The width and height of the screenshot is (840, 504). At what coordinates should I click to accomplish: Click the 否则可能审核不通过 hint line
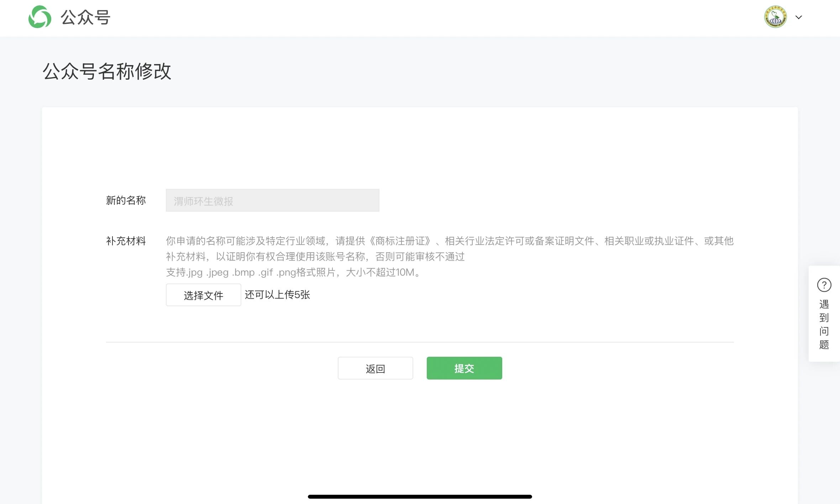point(315,256)
